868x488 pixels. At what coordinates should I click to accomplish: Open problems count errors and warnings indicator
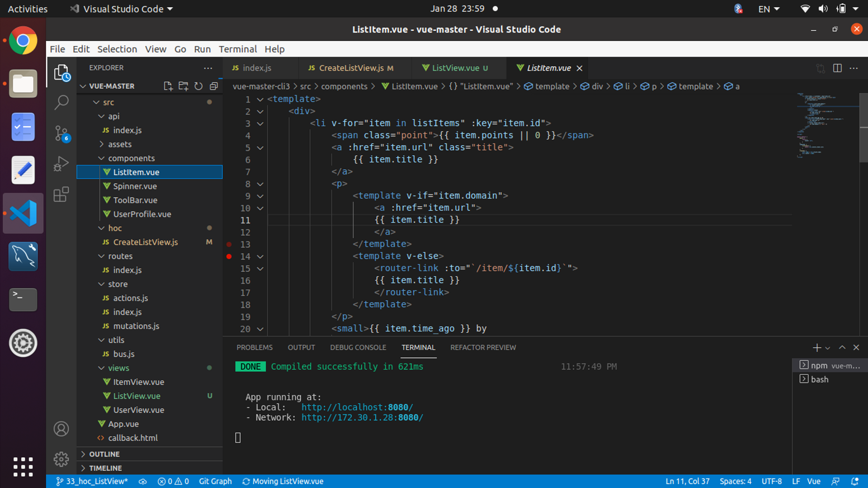tap(173, 481)
